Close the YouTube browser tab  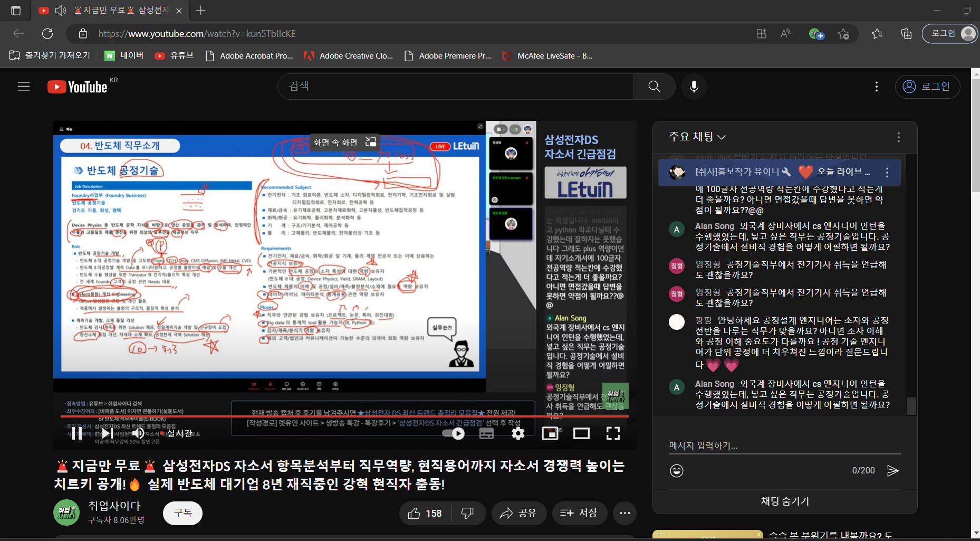(x=179, y=11)
